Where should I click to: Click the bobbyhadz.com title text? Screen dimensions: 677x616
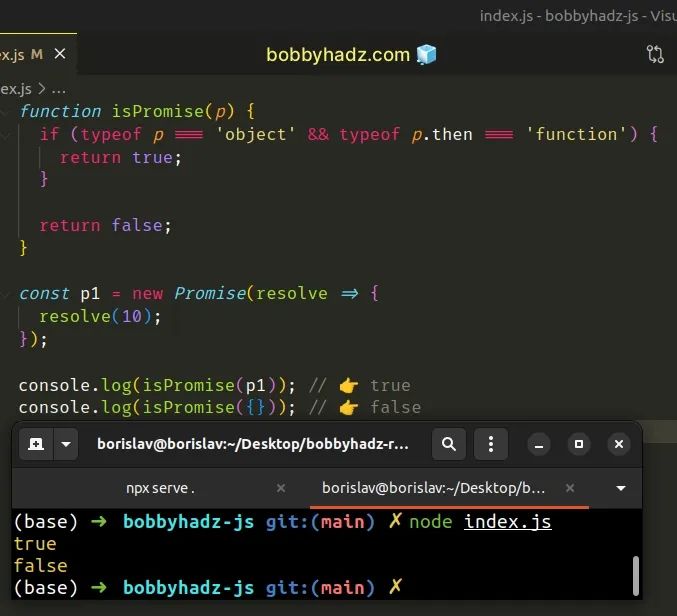coord(338,55)
